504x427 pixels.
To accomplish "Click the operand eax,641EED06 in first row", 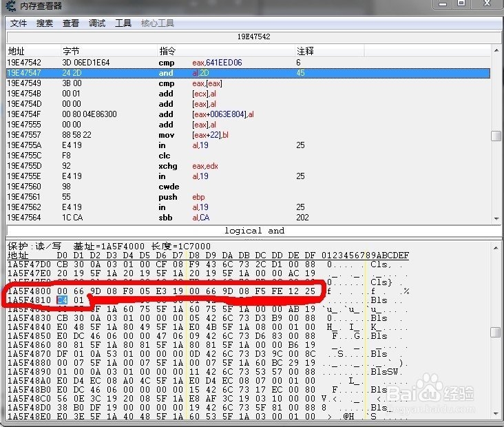I will point(218,63).
